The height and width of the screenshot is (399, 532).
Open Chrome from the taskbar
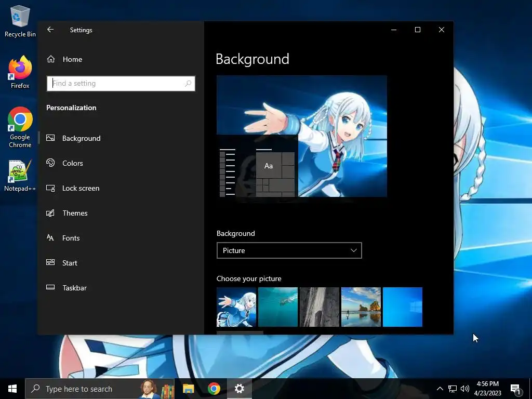[214, 389]
